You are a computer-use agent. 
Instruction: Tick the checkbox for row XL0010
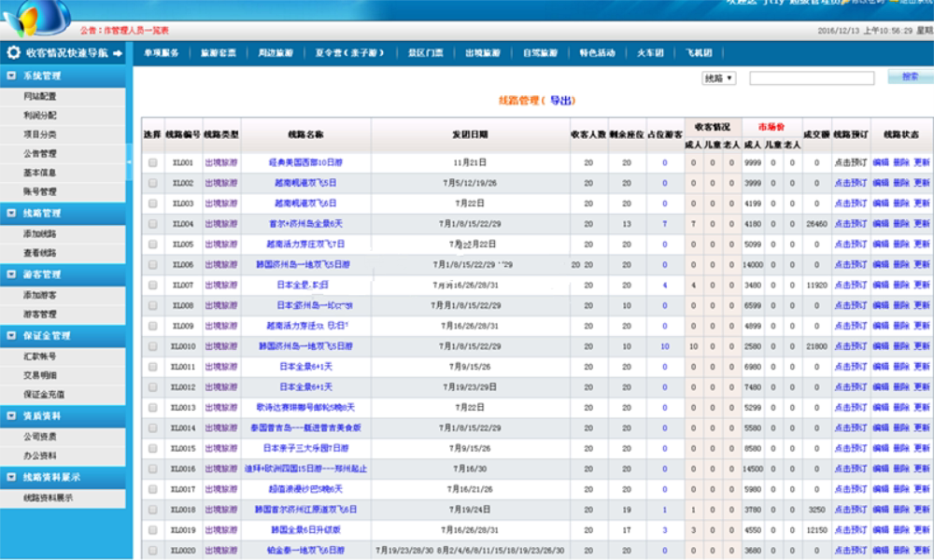(153, 346)
